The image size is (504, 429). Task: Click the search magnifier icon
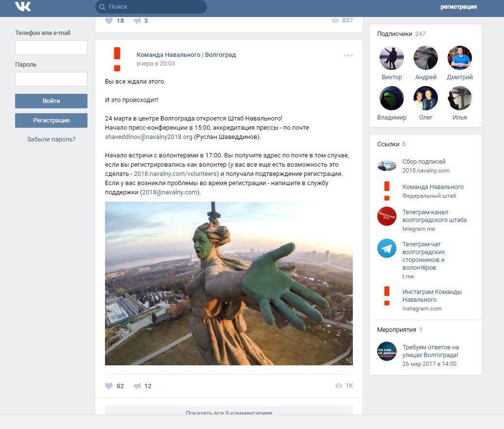102,7
